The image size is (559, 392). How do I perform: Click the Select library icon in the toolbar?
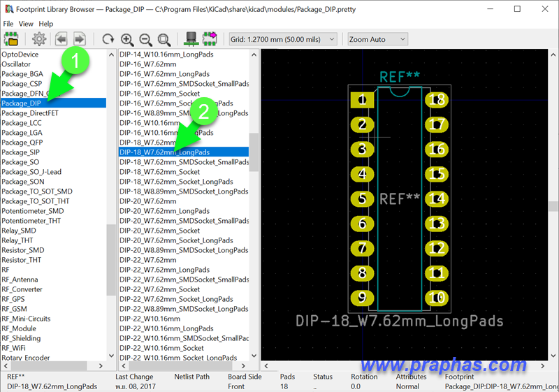11,39
